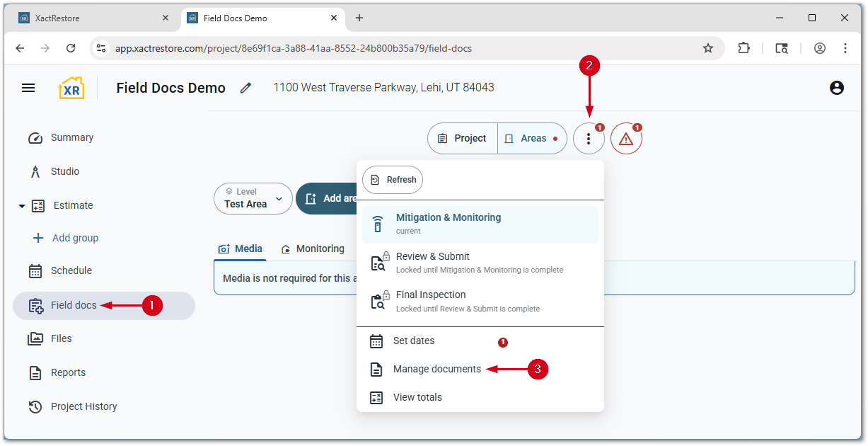The height and width of the screenshot is (446, 868).
Task: Bookmark this page with star icon
Action: pyautogui.click(x=708, y=48)
